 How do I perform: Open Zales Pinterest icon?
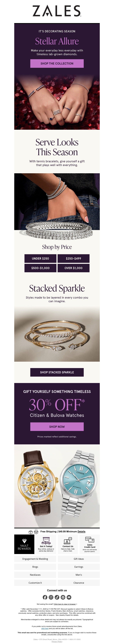pyautogui.click(x=63, y=597)
